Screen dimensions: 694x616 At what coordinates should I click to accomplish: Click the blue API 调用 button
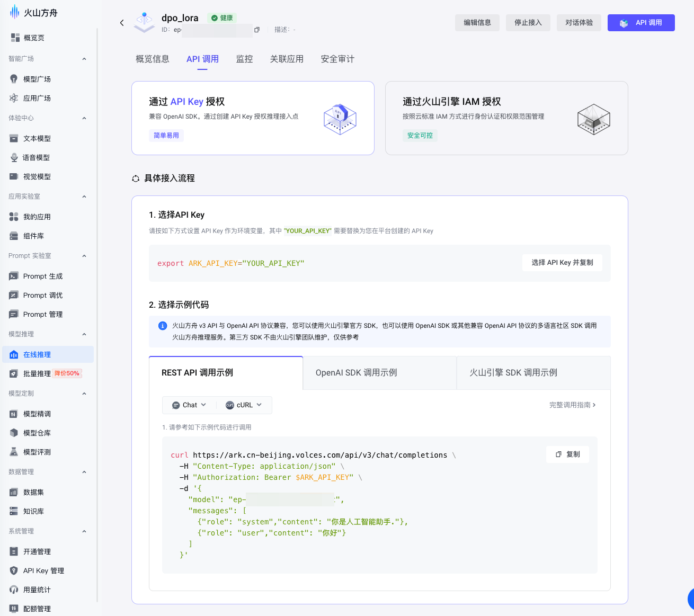[x=641, y=23]
